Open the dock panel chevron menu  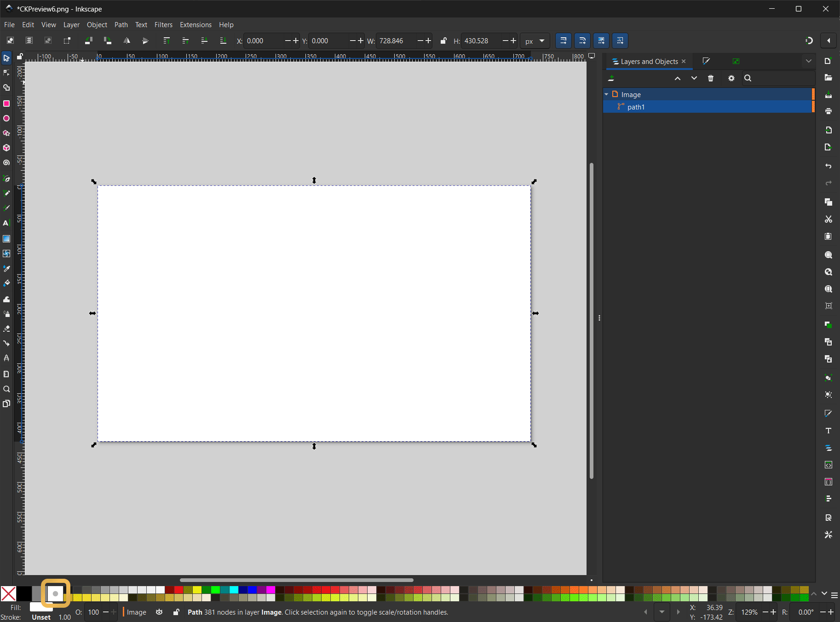coord(809,61)
